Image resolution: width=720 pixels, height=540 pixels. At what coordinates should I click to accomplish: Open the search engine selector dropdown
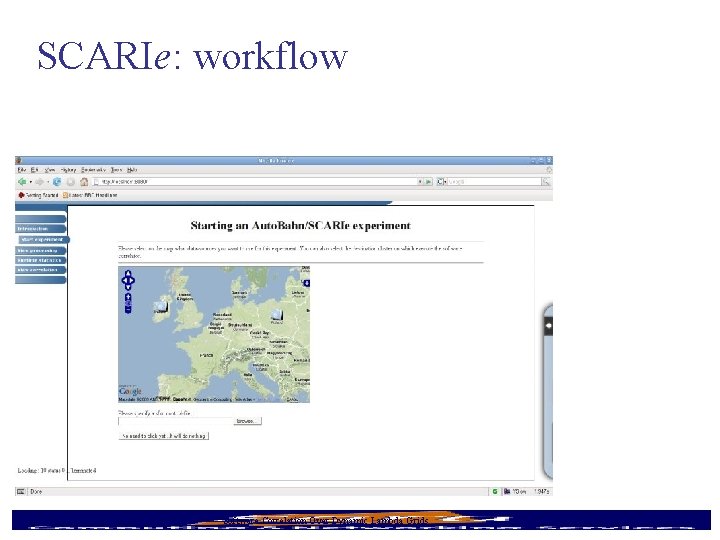pyautogui.click(x=442, y=182)
